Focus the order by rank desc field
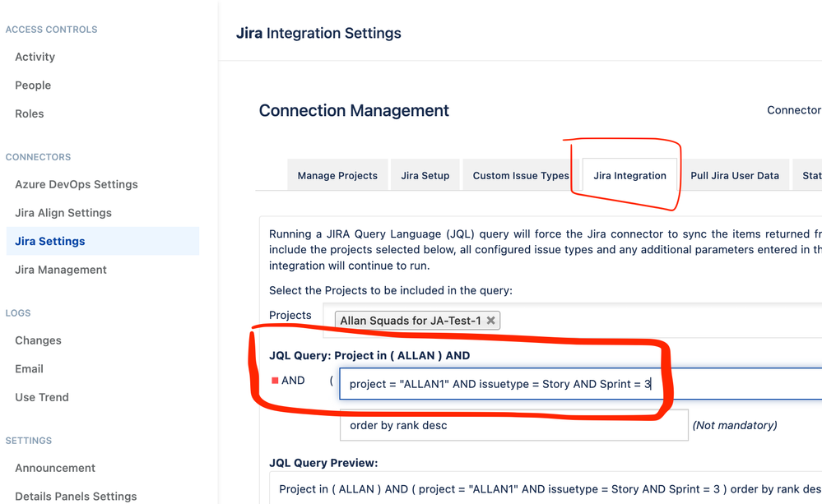Viewport: 822px width, 504px height. coord(513,425)
